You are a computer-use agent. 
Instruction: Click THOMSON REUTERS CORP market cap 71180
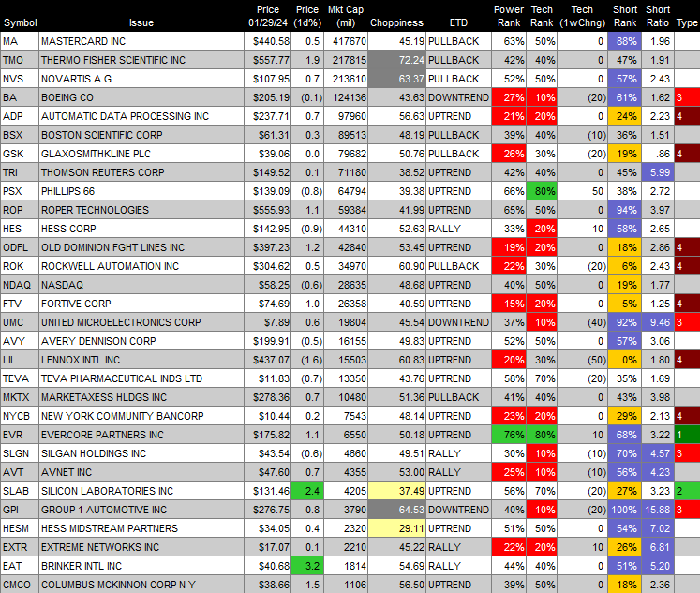346,172
